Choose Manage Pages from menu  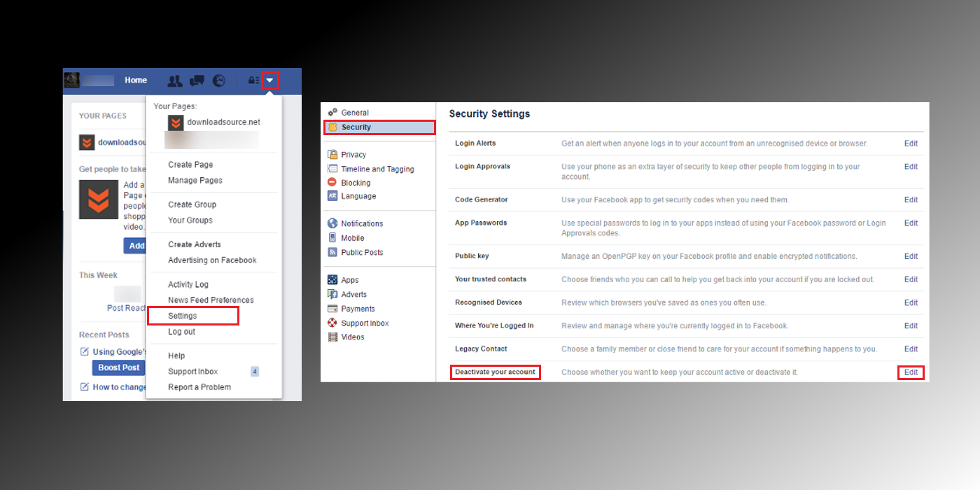tap(195, 180)
